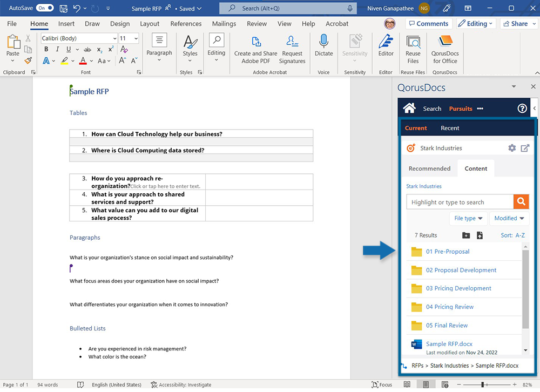Switch to the Recent tab in QorusDocs
The height and width of the screenshot is (392, 540).
tap(450, 128)
